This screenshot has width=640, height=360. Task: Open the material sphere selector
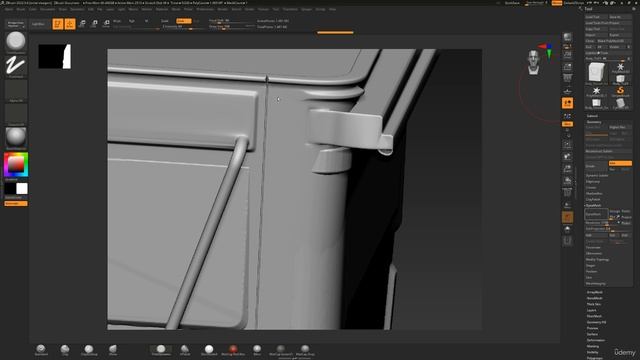click(x=16, y=138)
